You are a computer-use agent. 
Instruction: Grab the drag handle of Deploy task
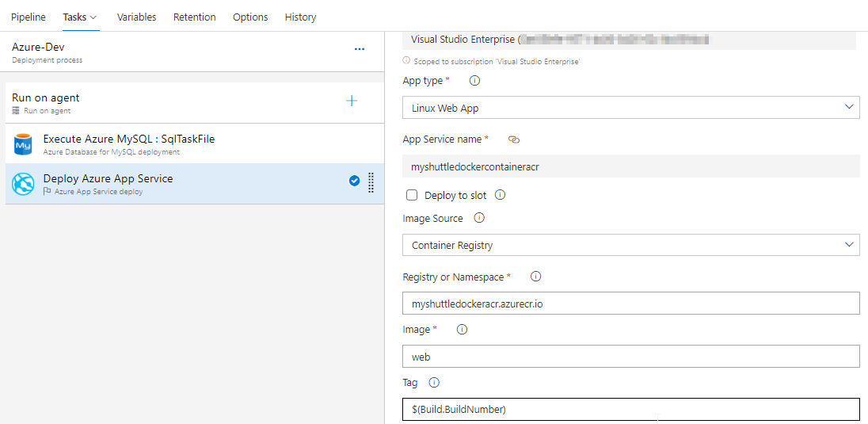click(x=371, y=182)
